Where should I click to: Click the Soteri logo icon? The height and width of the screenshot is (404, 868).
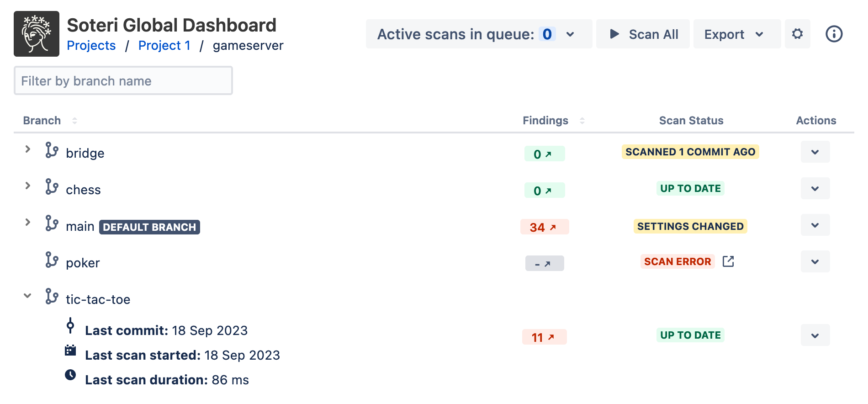tap(37, 34)
